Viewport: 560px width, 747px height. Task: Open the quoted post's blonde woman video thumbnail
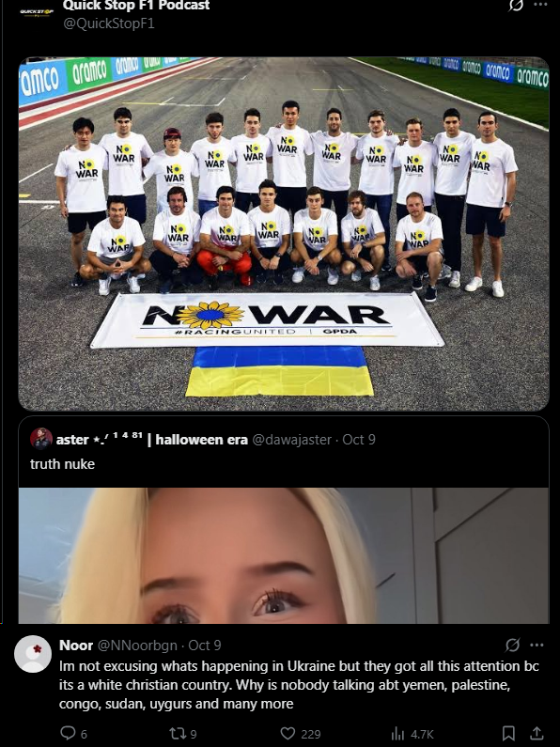(284, 555)
